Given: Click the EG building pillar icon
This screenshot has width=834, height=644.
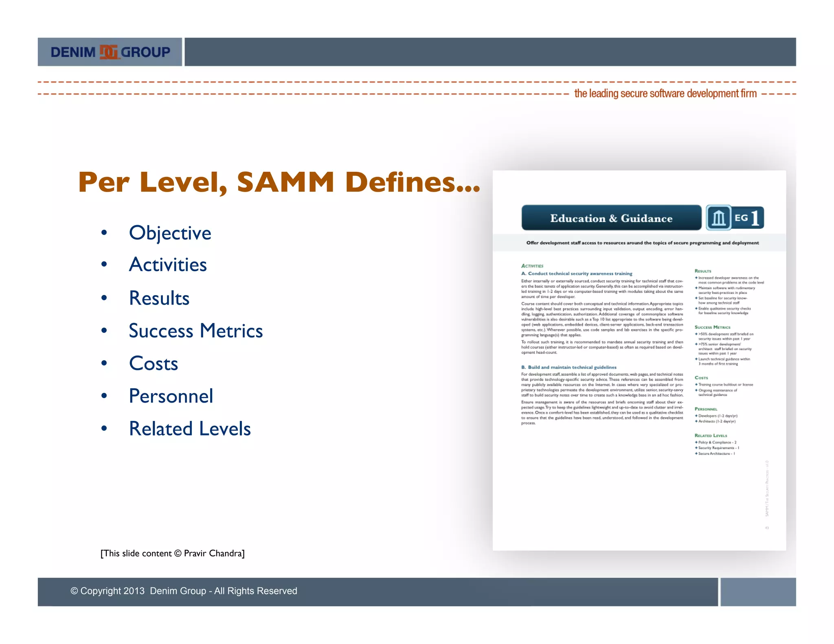Looking at the screenshot, I should 718,218.
